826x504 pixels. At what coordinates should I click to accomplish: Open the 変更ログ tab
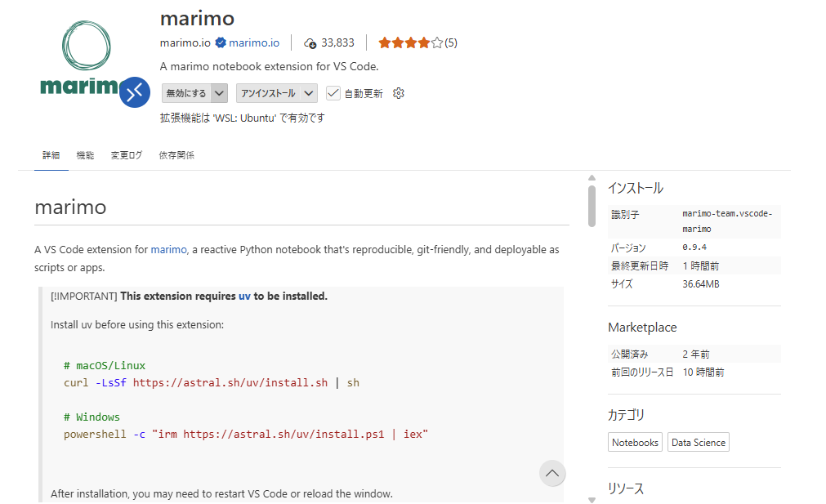pyautogui.click(x=126, y=155)
